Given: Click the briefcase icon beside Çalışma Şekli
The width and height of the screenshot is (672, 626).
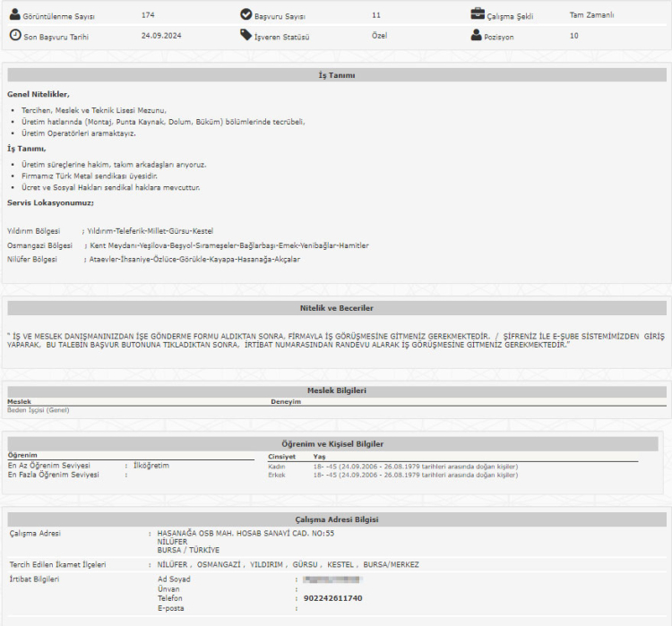Looking at the screenshot, I should coord(478,14).
